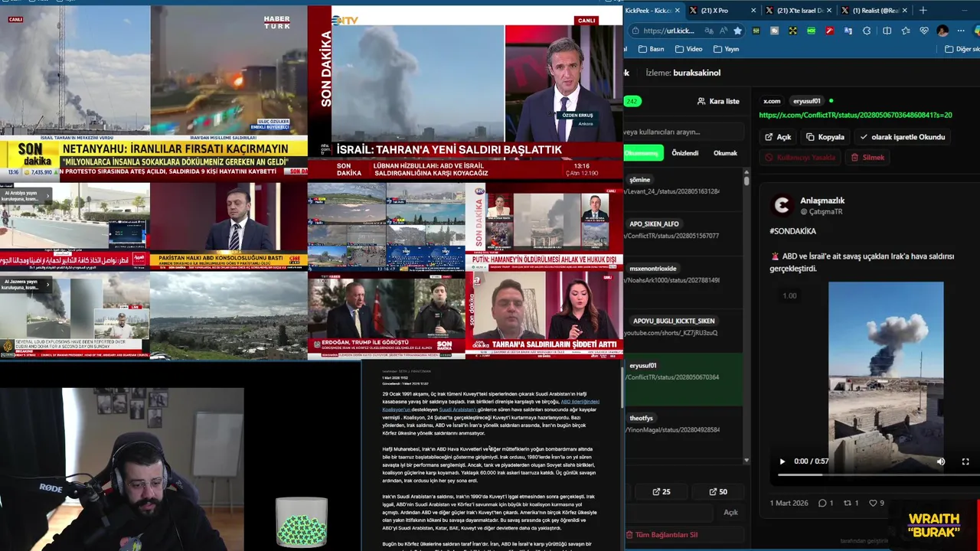Click the tweet like heart icon
980x551 pixels.
pos(872,503)
